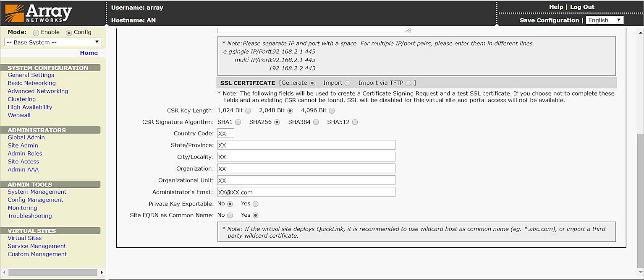Open Troubleshooting under Admin Tools

tap(29, 215)
